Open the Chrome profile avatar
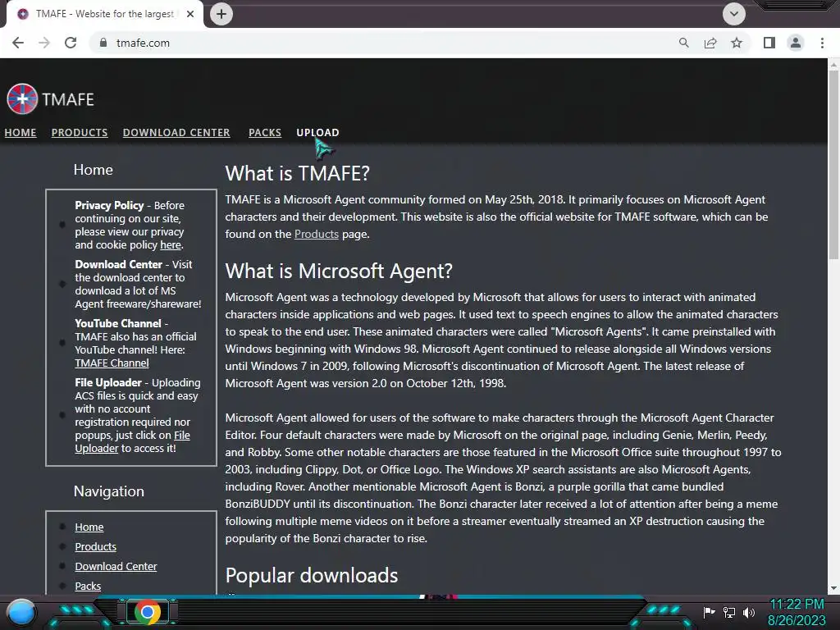Viewport: 840px width, 630px height. point(796,43)
